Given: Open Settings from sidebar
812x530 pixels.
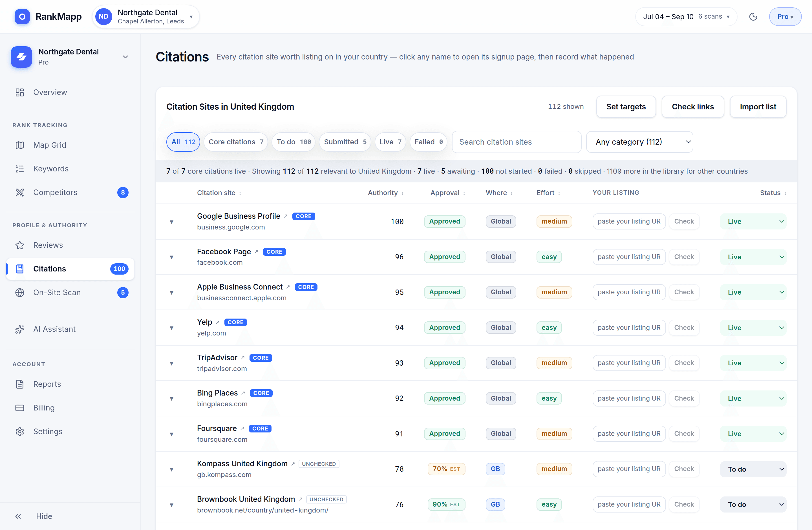Looking at the screenshot, I should (x=70, y=431).
